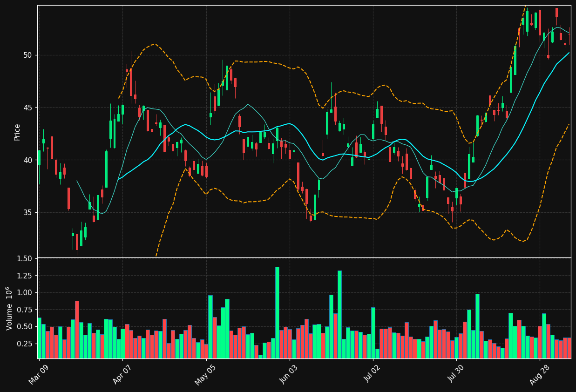Select the green volume bar at May 05
The width and height of the screenshot is (576, 392).
(x=210, y=327)
